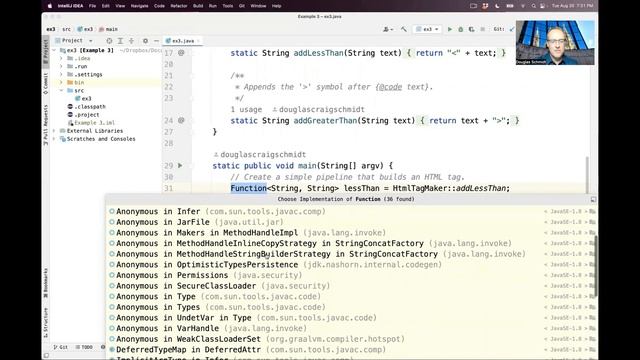The height and width of the screenshot is (360, 640).
Task: Click popup pin icon in implementations header
Action: click(593, 199)
